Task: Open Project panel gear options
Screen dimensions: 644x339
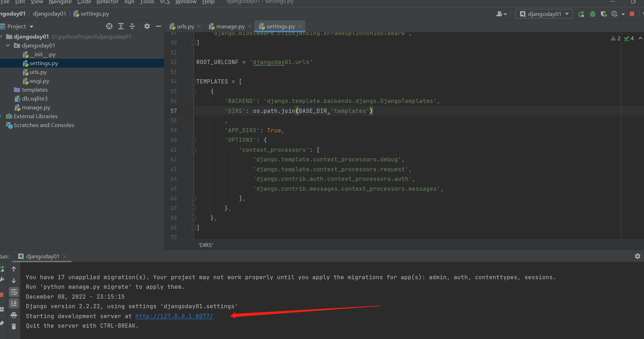Action: tap(147, 26)
